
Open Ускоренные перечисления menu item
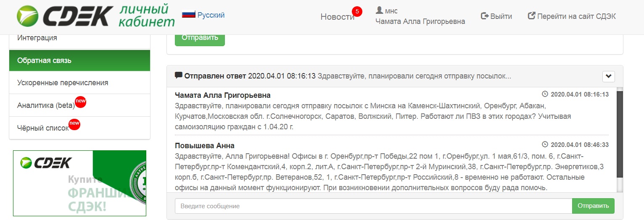[79, 83]
